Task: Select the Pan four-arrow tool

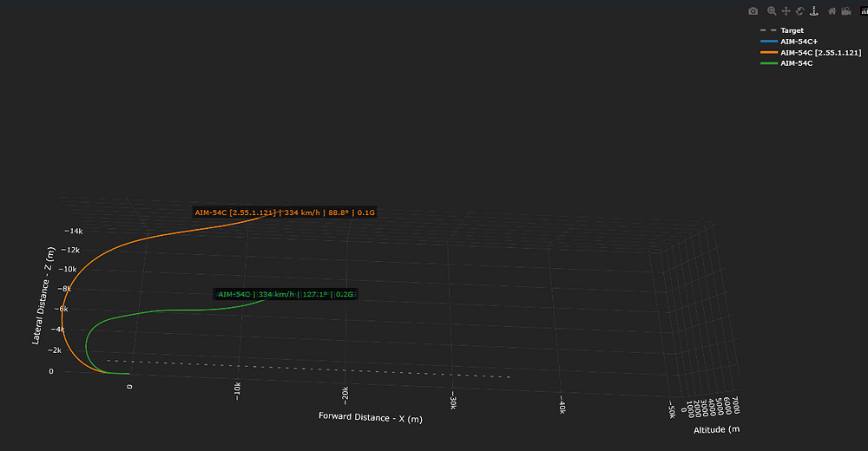Action: [786, 11]
